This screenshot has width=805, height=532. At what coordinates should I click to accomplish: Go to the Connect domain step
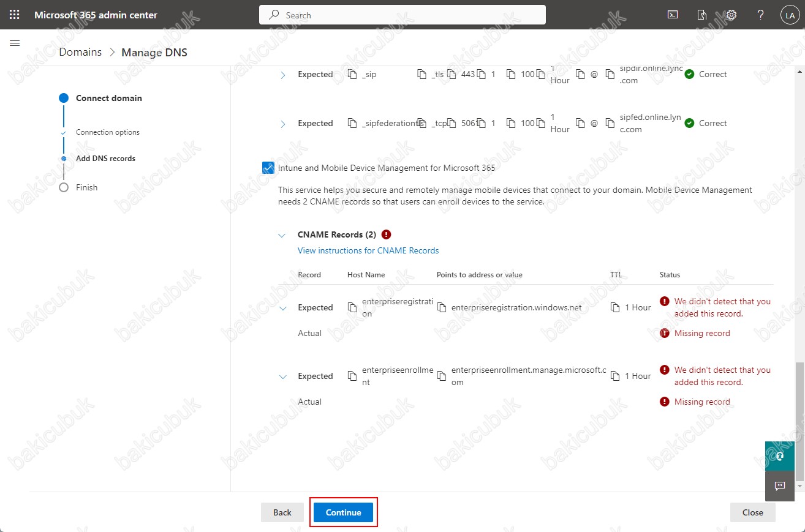point(108,98)
